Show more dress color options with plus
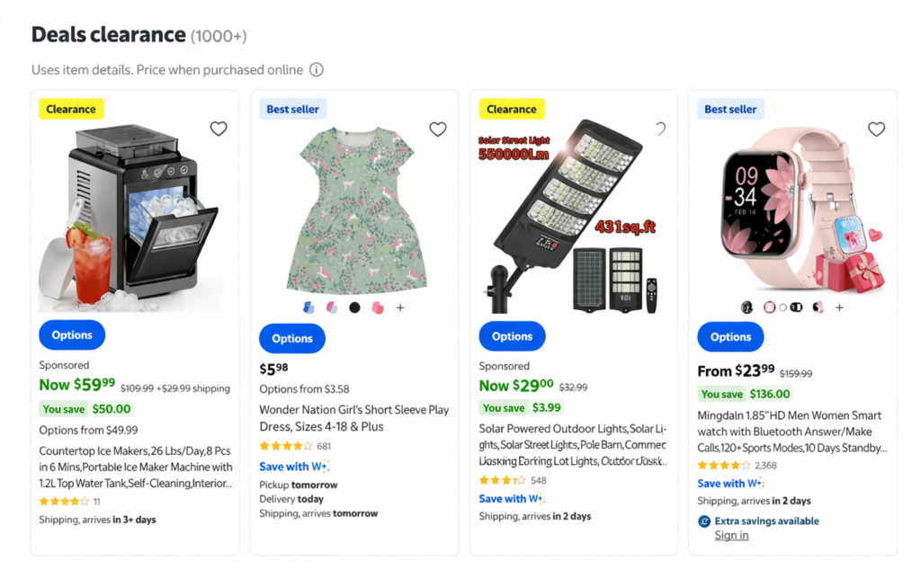 400,307
